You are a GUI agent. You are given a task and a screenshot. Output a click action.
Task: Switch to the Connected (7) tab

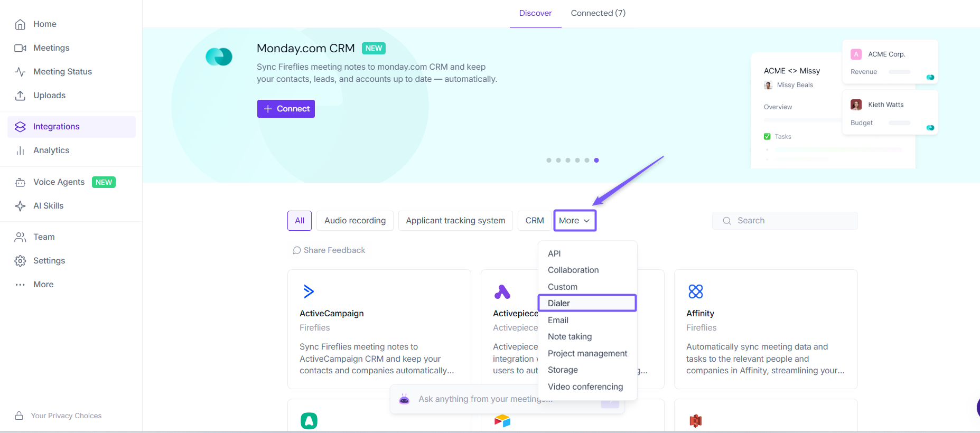pos(598,13)
